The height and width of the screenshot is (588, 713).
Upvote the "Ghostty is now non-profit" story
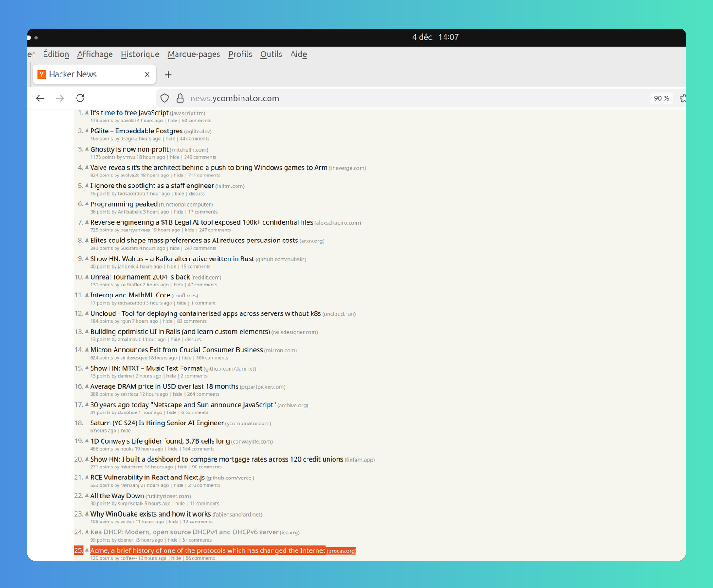[87, 149]
